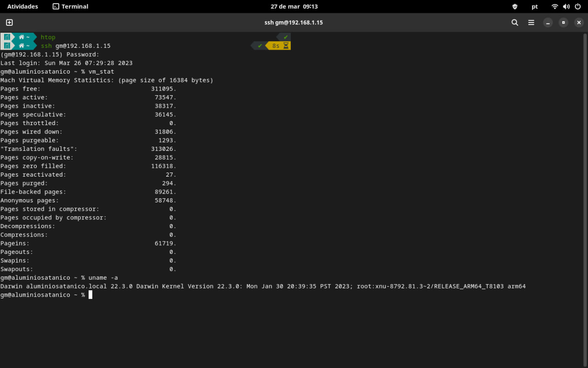Click the ssh gm@192.168.1.15 window title

[x=294, y=23]
